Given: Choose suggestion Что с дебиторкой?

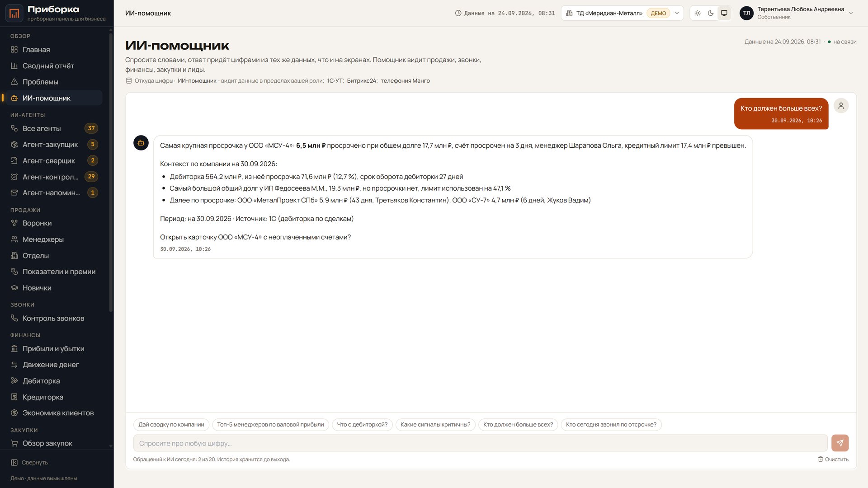Looking at the screenshot, I should [362, 425].
